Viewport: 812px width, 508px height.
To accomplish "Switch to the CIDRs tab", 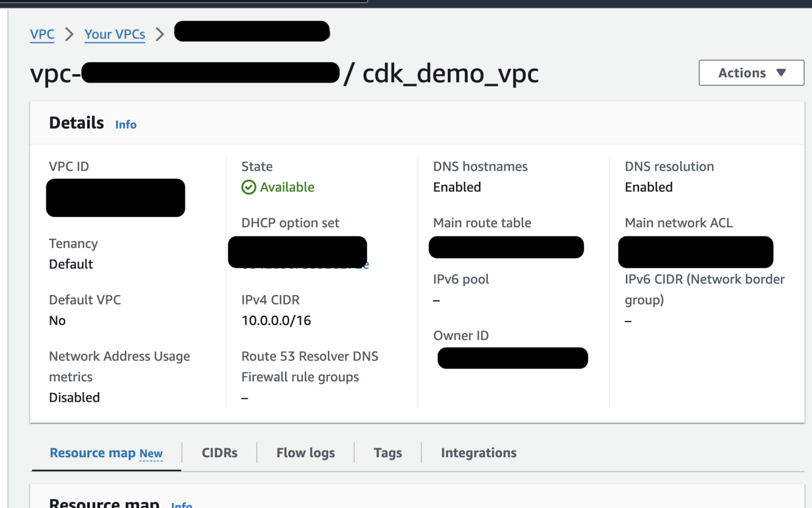I will (219, 453).
